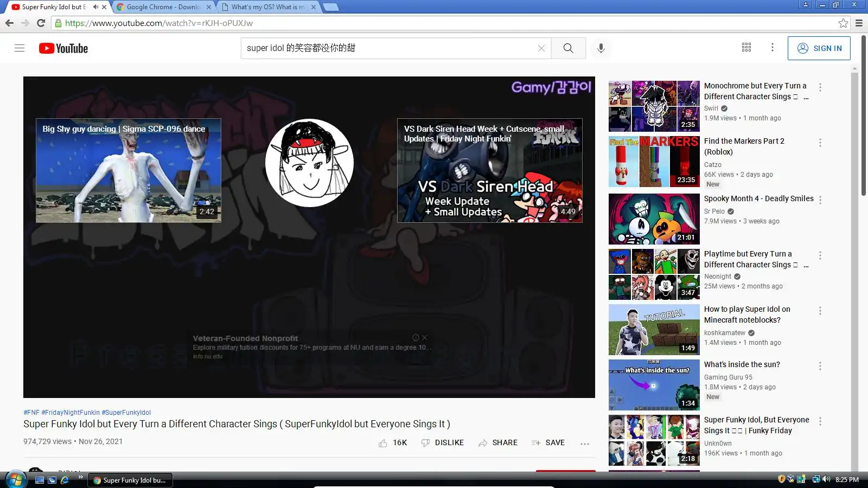Go to YouTube home via the logo
This screenshot has height=488, width=868.
click(x=63, y=48)
